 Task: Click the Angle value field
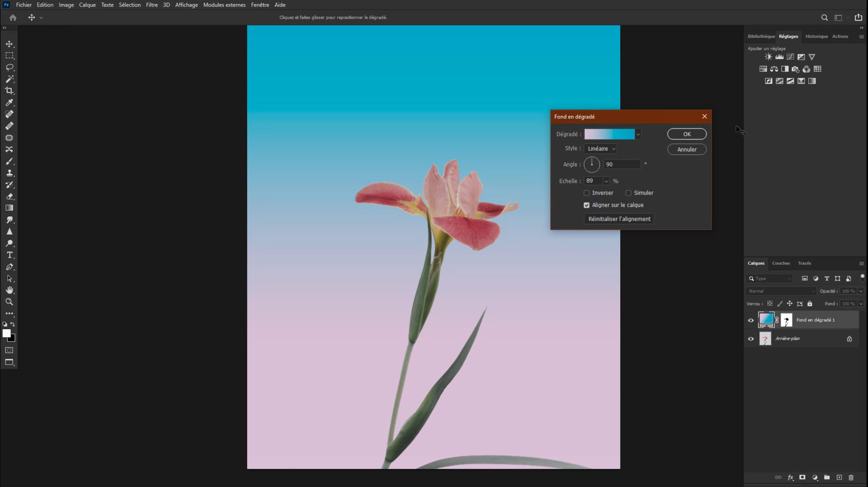pos(622,164)
